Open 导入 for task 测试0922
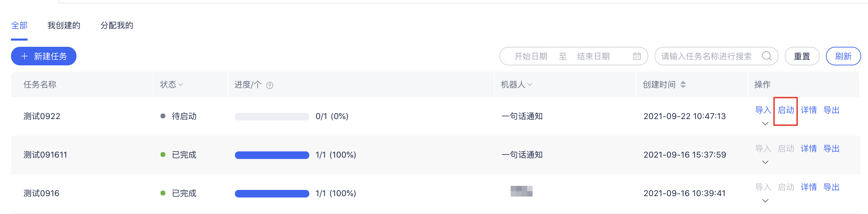 click(763, 110)
